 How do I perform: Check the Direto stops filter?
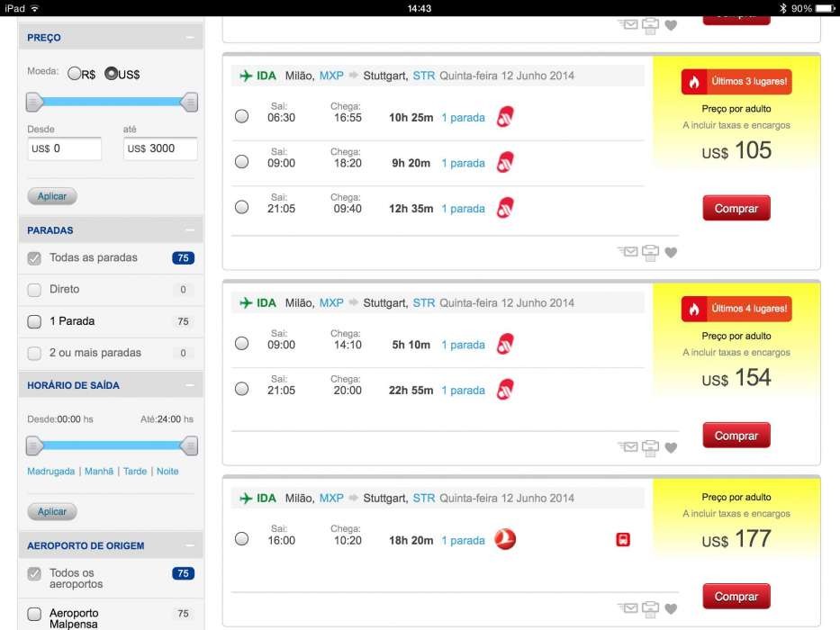pos(34,290)
